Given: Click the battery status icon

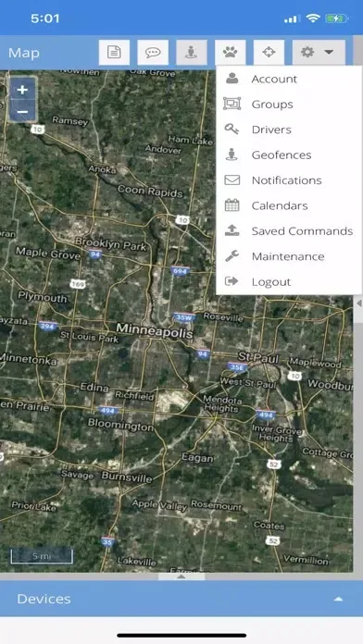Looking at the screenshot, I should tap(337, 19).
